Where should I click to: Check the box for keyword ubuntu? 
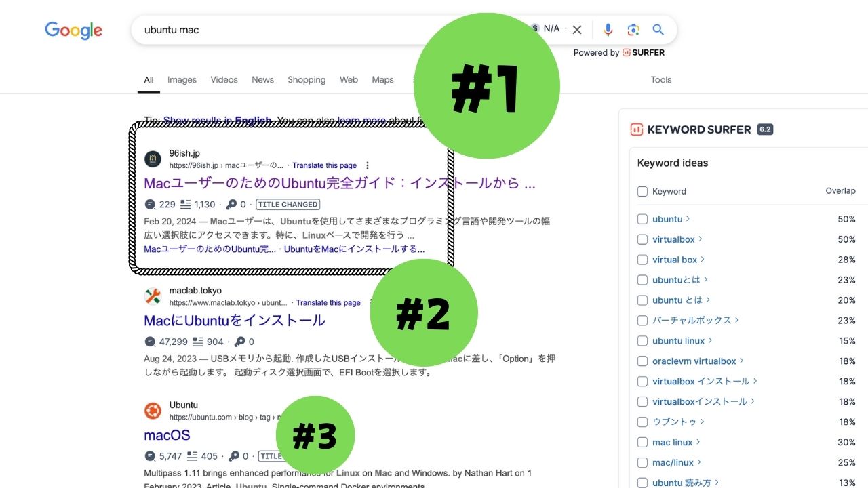coord(642,219)
